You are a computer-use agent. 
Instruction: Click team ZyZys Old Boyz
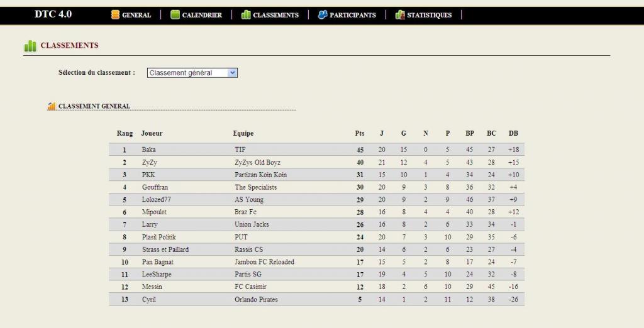pyautogui.click(x=257, y=162)
